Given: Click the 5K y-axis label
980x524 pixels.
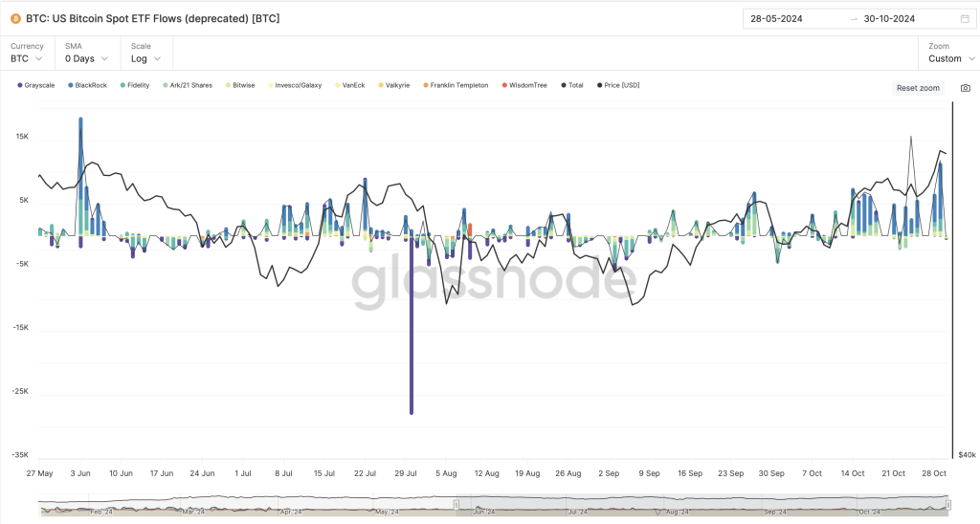Looking at the screenshot, I should coord(24,201).
